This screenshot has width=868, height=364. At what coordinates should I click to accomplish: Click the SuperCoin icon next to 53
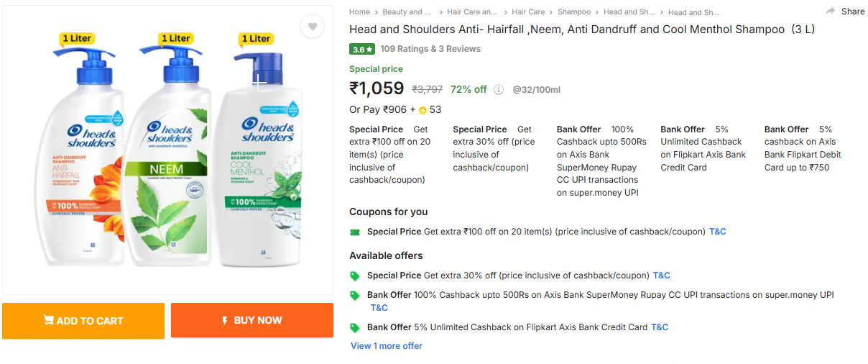click(423, 111)
